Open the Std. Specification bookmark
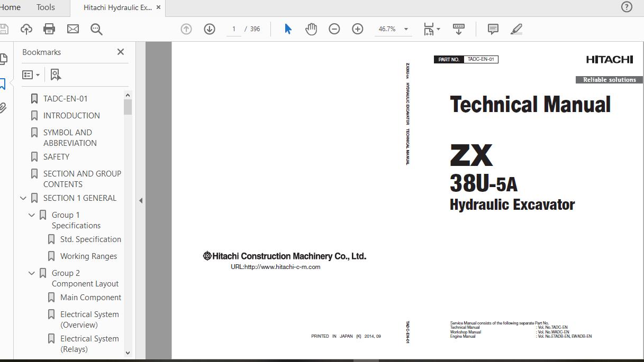 (90, 239)
